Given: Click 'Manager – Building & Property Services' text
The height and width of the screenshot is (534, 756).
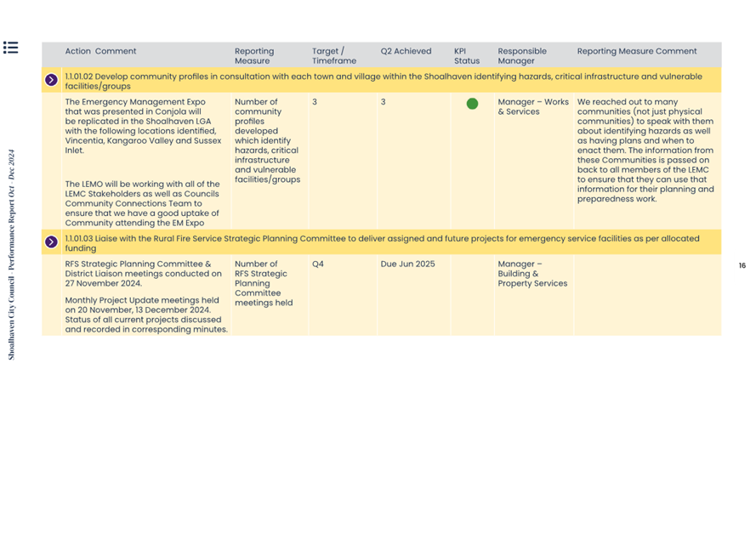Looking at the screenshot, I should tap(531, 274).
